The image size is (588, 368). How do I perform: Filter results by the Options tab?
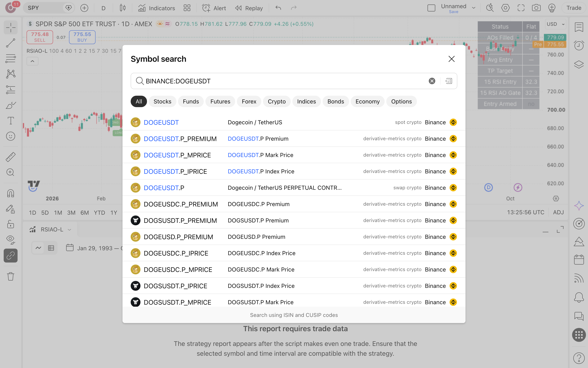click(401, 101)
